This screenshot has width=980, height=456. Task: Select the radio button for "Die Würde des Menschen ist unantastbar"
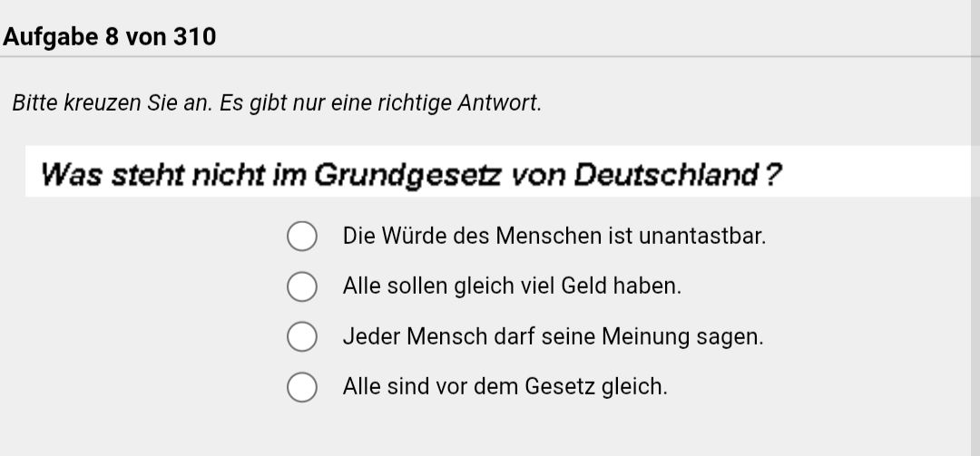302,237
